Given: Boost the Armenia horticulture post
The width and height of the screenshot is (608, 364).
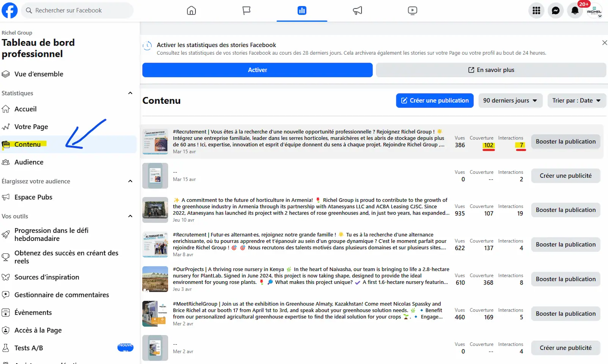Looking at the screenshot, I should click(x=565, y=210).
